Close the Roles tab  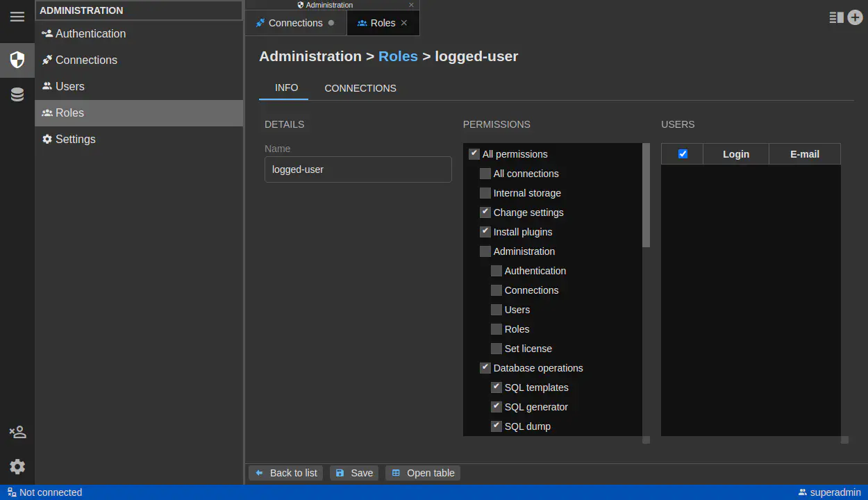pyautogui.click(x=404, y=23)
